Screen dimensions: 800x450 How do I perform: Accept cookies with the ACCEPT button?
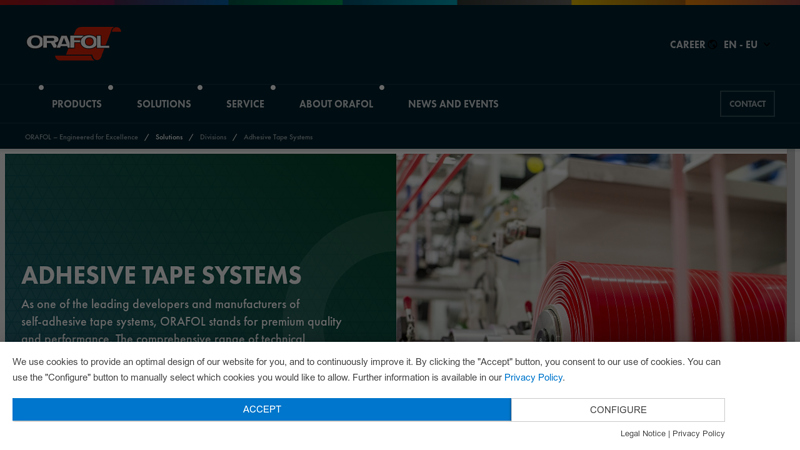262,410
